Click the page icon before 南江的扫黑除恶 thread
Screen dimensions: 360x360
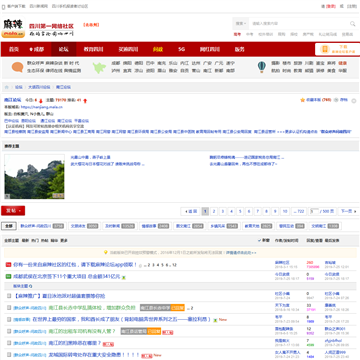(x=9, y=343)
